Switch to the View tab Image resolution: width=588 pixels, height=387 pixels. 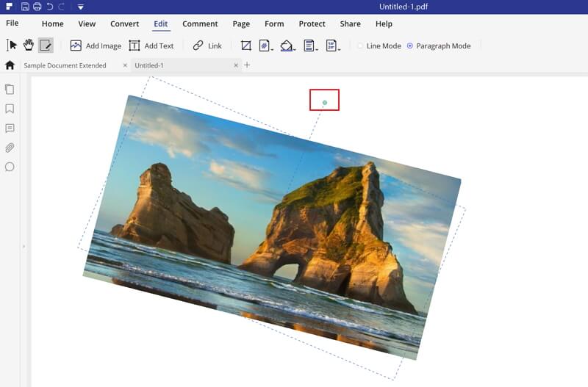pos(87,23)
